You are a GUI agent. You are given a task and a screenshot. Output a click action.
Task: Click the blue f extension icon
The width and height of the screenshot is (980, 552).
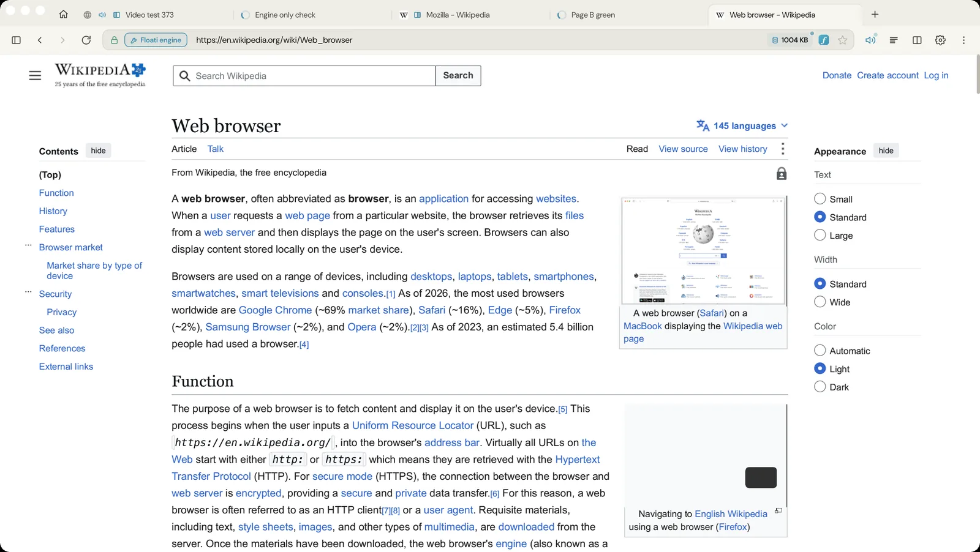(824, 40)
